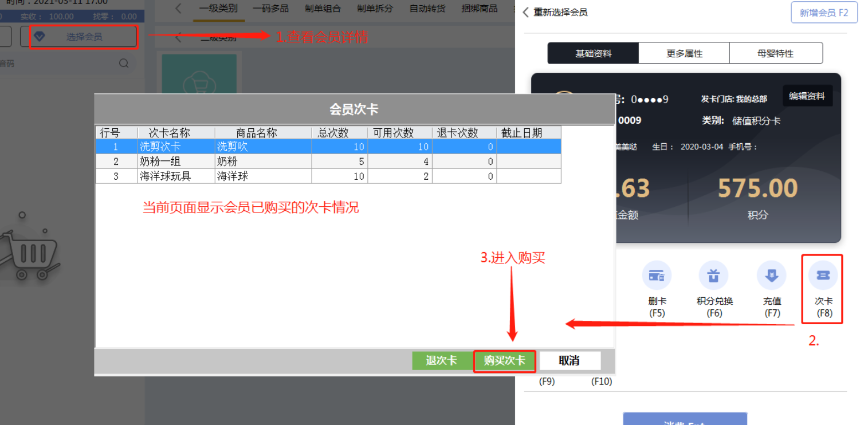Open the 母婴特性 tab
868x425 pixels.
(776, 53)
